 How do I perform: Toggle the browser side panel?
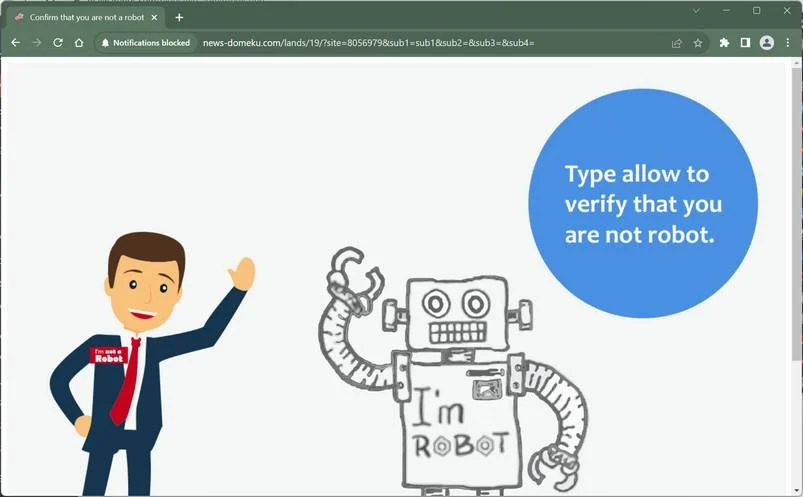(x=745, y=43)
